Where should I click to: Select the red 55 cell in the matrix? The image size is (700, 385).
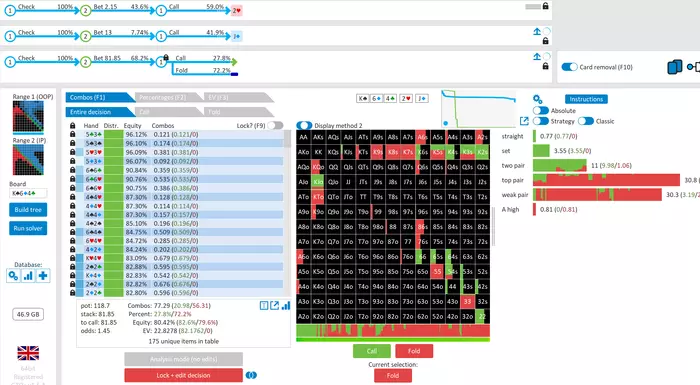438,272
